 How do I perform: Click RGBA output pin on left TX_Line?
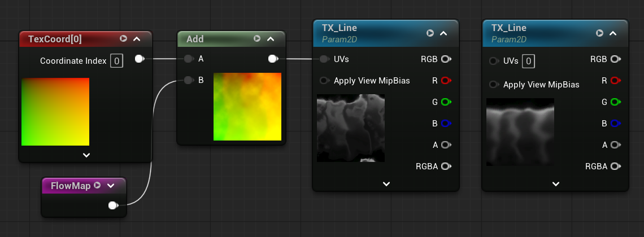tap(446, 166)
